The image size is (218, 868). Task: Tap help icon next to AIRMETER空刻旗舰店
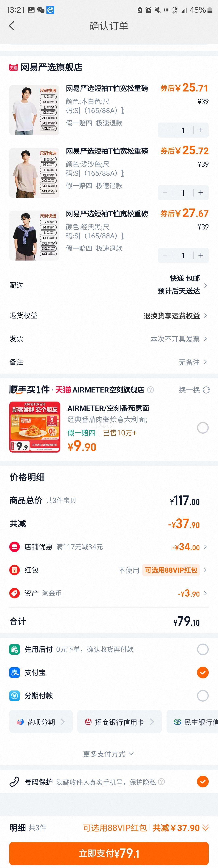pos(151,390)
